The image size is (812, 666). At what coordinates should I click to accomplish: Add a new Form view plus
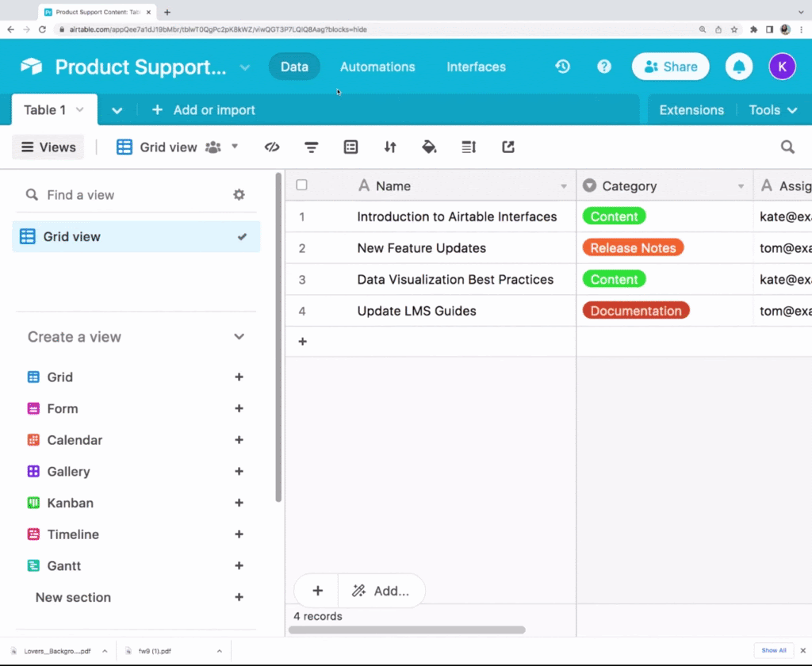pos(239,408)
